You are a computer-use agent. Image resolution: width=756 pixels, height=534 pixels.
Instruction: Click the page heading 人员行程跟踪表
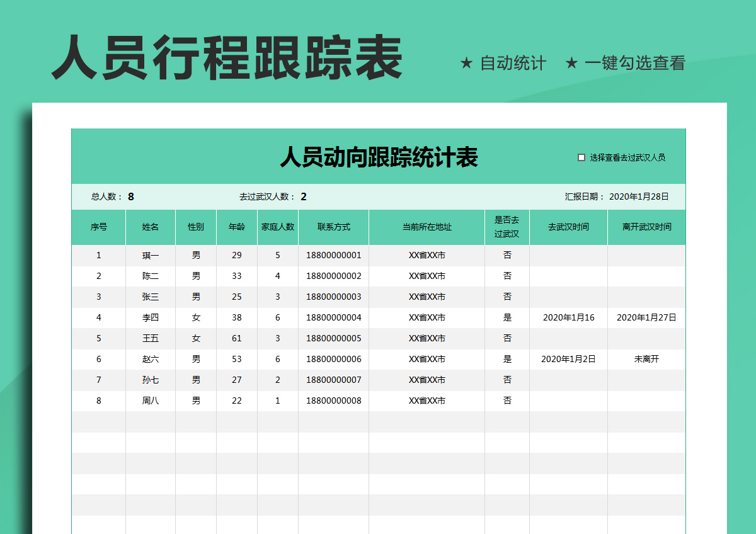click(x=227, y=57)
